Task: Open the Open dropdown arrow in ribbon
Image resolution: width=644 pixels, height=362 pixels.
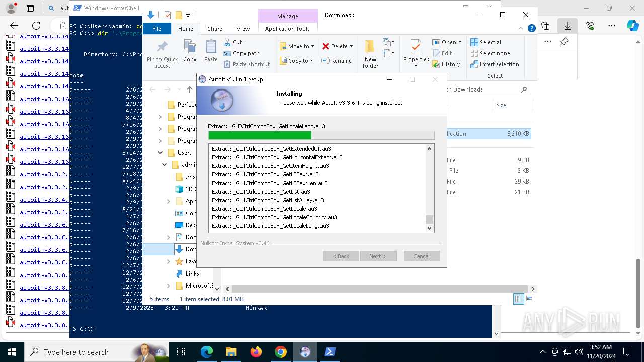Action: coord(459,42)
